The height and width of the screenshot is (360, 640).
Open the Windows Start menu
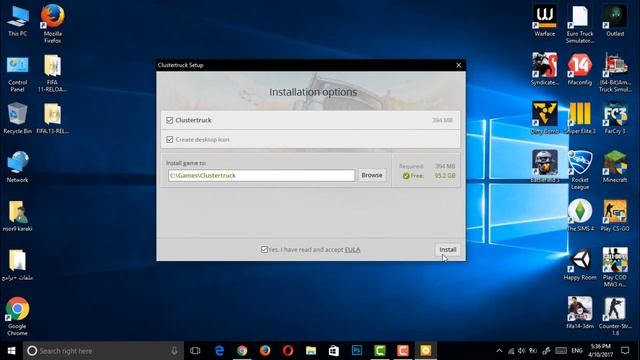pyautogui.click(x=11, y=351)
